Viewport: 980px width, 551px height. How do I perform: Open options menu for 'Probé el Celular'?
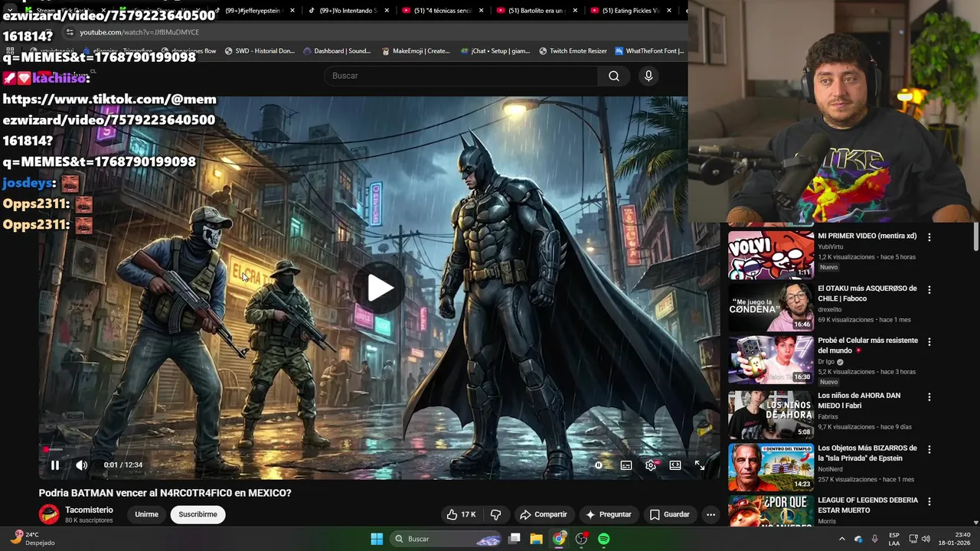click(929, 342)
